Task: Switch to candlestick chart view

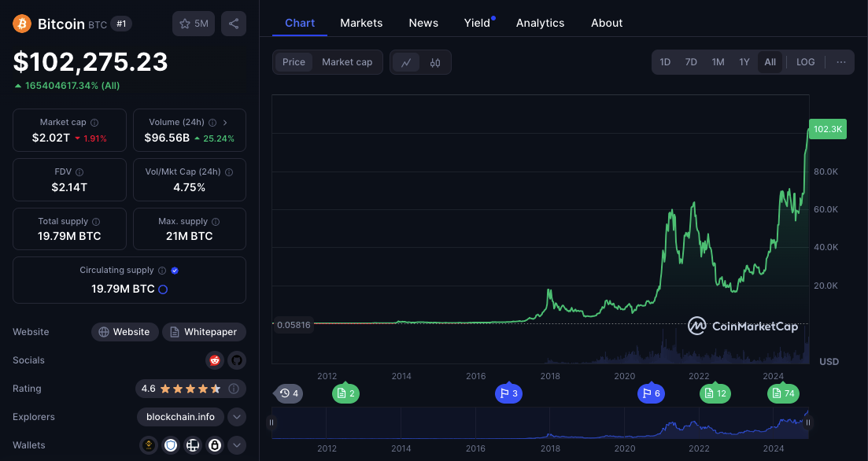Action: (435, 62)
